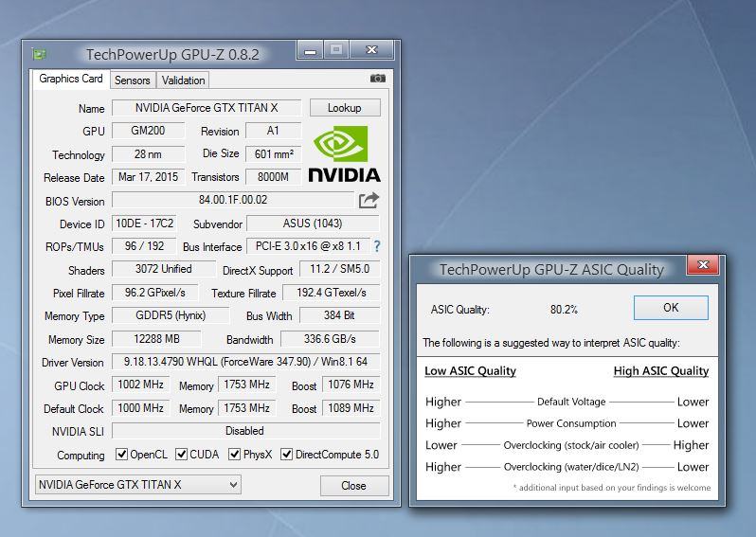Click the Transistors value 8000M
The image size is (756, 537).
[274, 177]
